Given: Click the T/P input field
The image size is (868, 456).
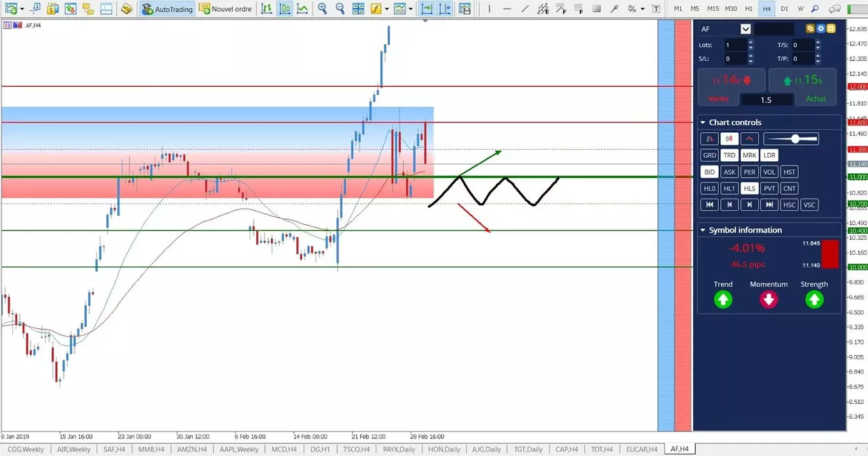Looking at the screenshot, I should (x=802, y=59).
